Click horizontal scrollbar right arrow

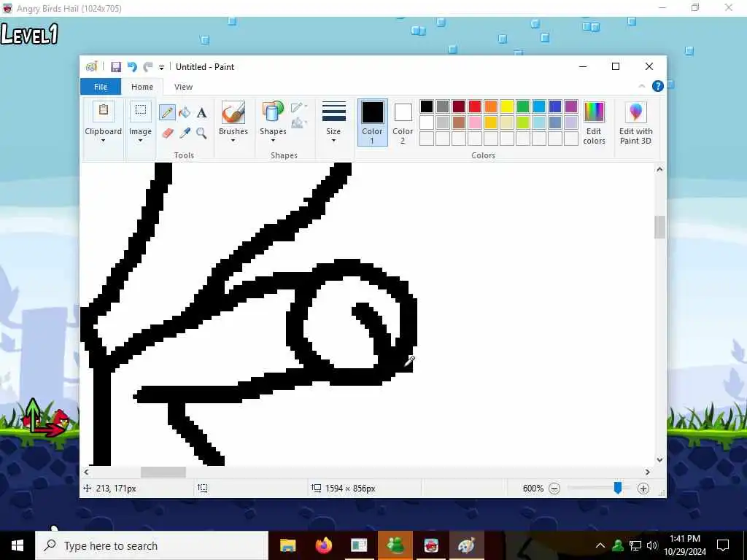pos(648,472)
